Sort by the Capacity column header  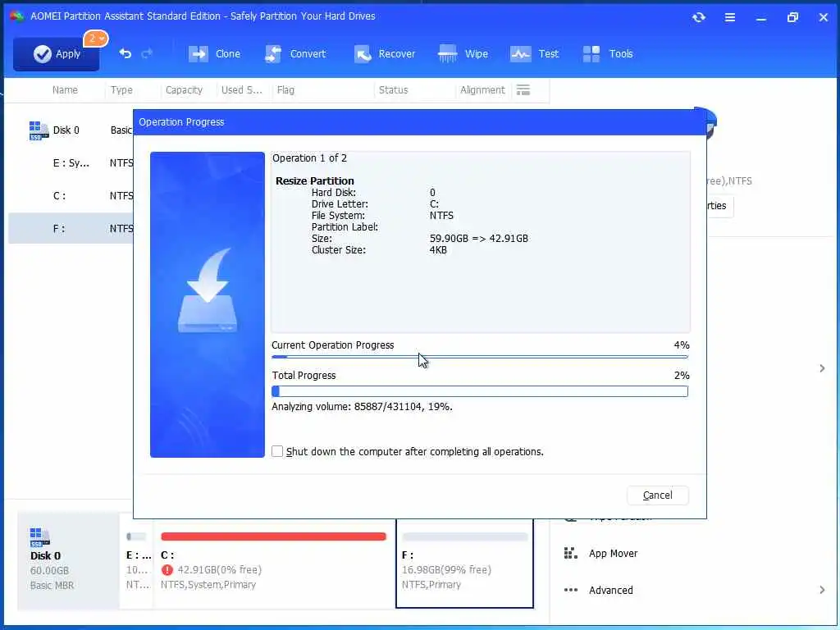[x=184, y=90]
